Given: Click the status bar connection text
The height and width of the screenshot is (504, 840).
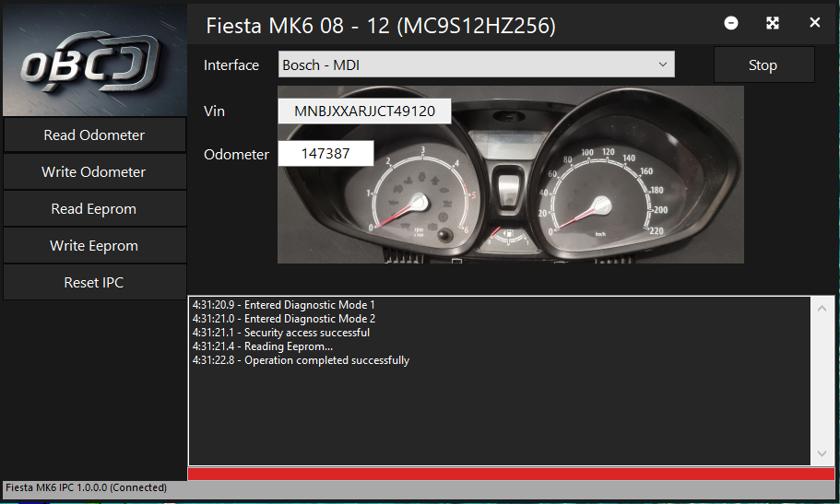Looking at the screenshot, I should (x=87, y=487).
